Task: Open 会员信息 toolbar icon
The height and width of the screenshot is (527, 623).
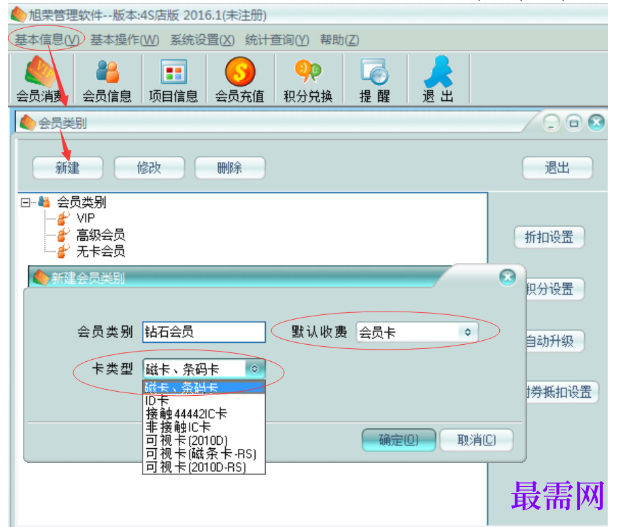Action: [107, 79]
